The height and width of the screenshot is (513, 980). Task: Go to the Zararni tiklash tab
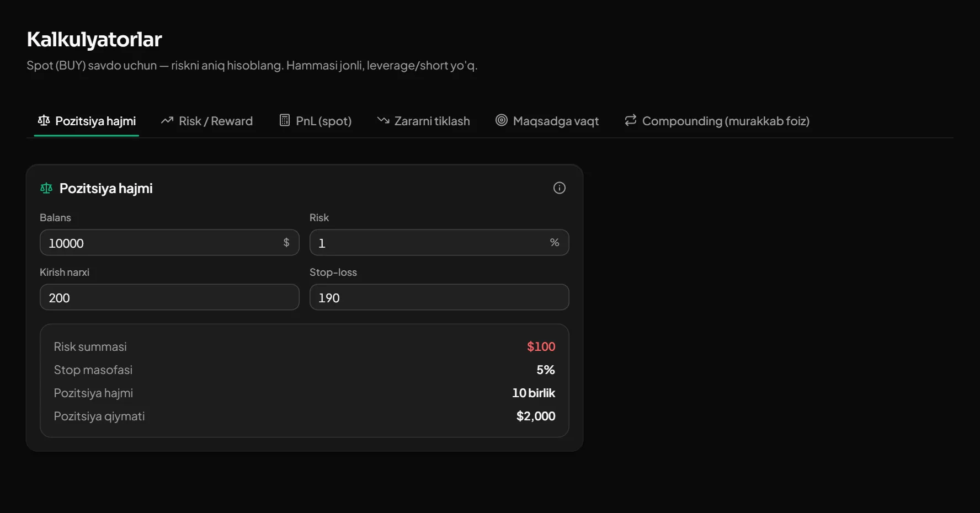click(423, 121)
